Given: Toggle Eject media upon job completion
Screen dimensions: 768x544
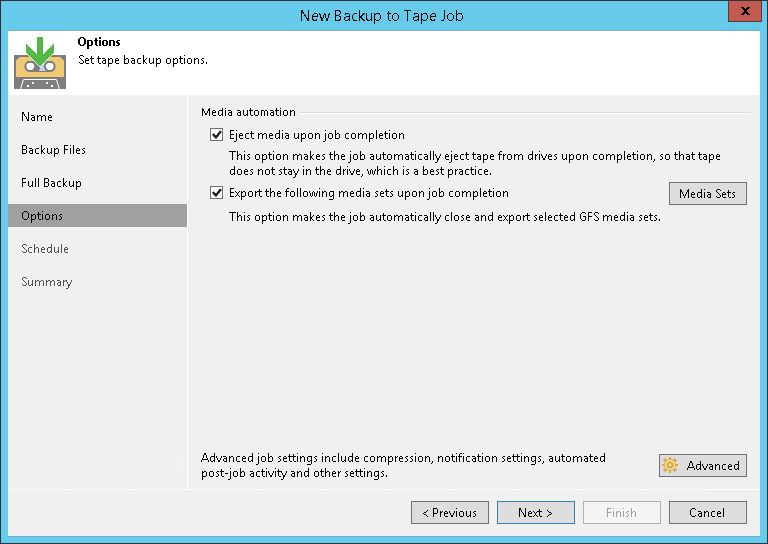Looking at the screenshot, I should coord(217,135).
